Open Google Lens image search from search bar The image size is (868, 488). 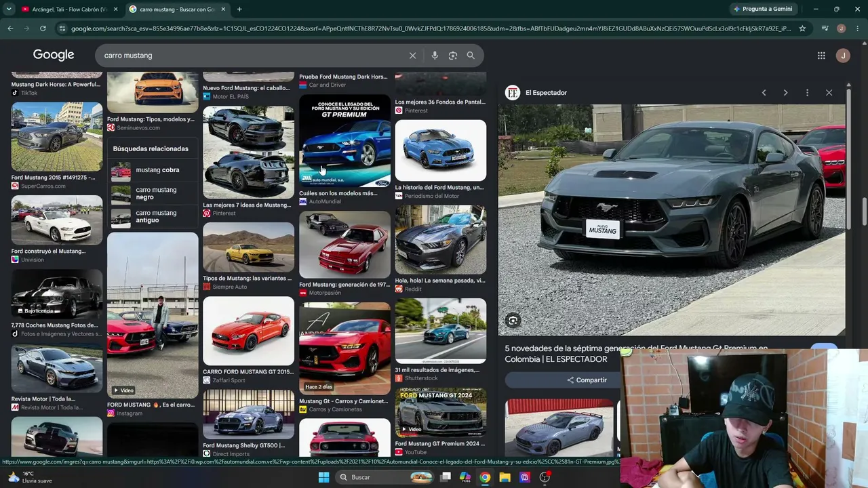click(453, 56)
